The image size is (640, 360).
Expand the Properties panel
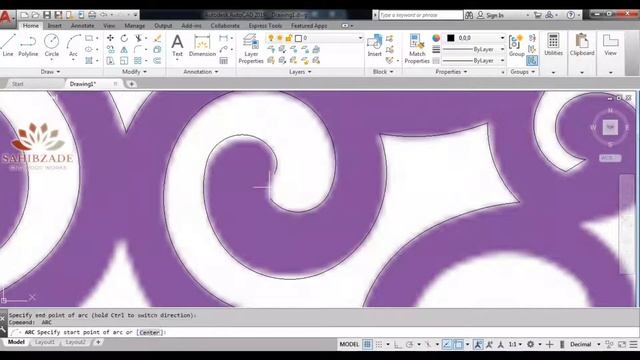pos(451,72)
